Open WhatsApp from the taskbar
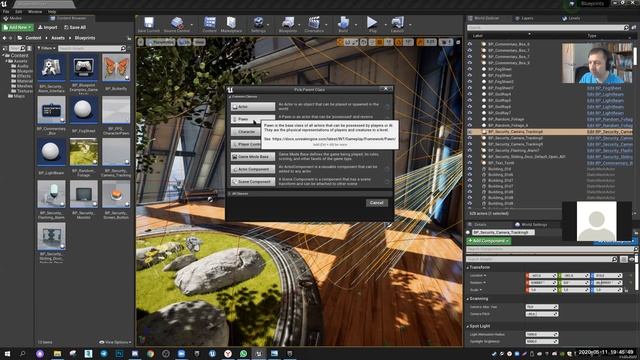 243,353
